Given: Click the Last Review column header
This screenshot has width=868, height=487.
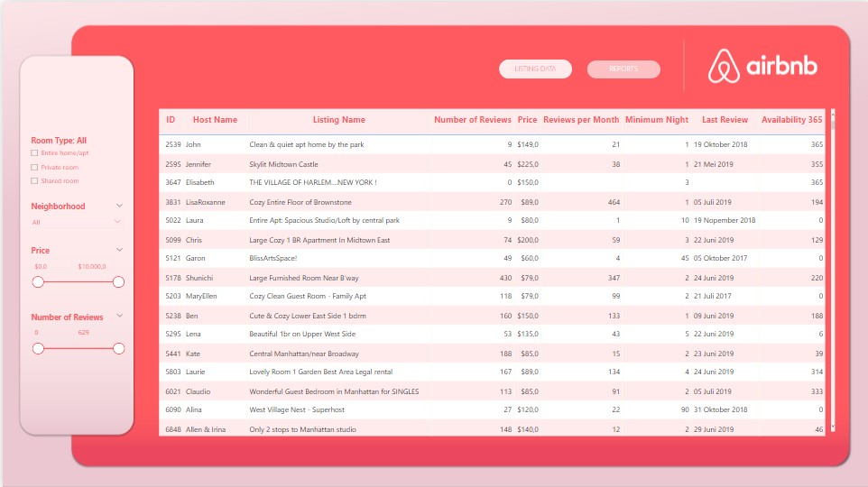Looking at the screenshot, I should click(725, 120).
